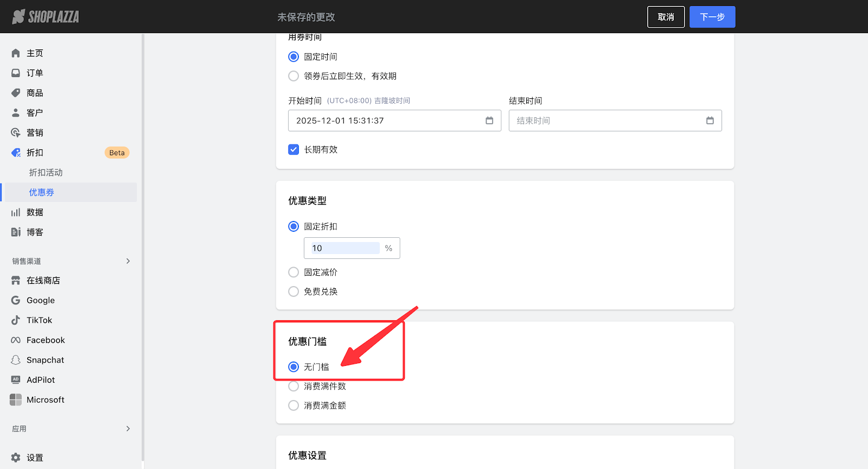Select 领券后立即生效 radio option

point(293,76)
